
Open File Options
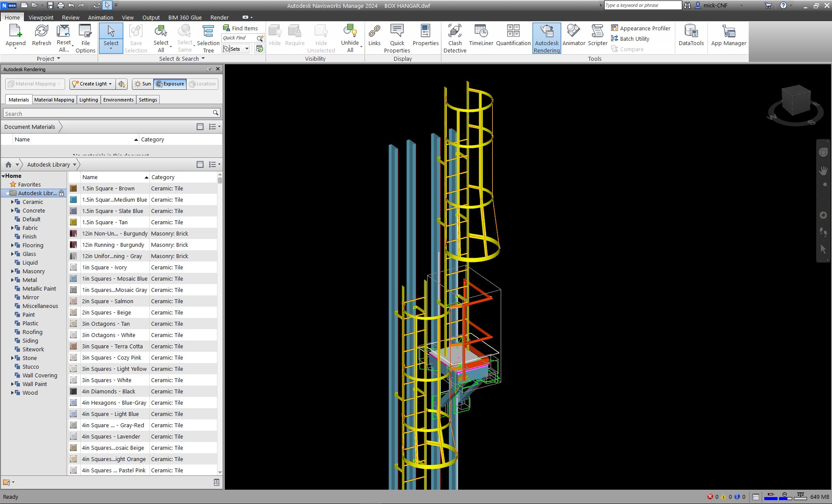tap(86, 38)
